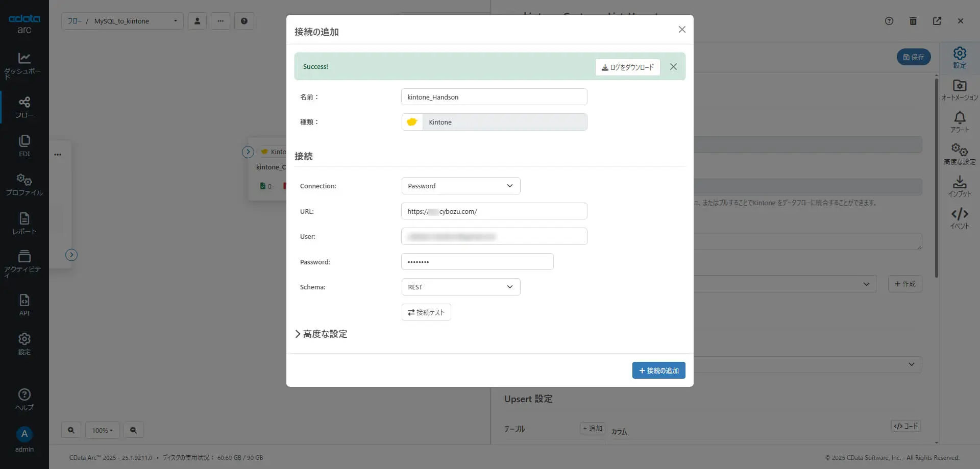The width and height of the screenshot is (980, 469).
Task: Click the connection test button
Action: tap(426, 312)
